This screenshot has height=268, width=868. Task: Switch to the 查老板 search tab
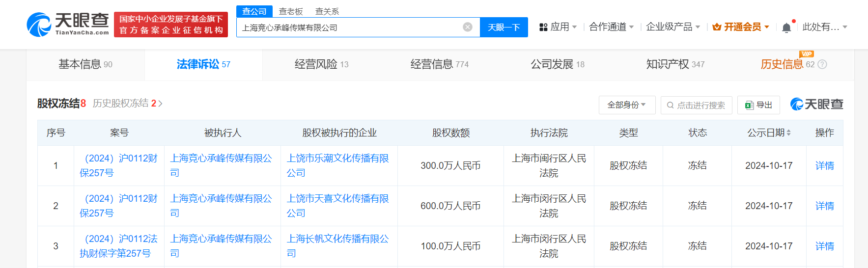pos(291,11)
